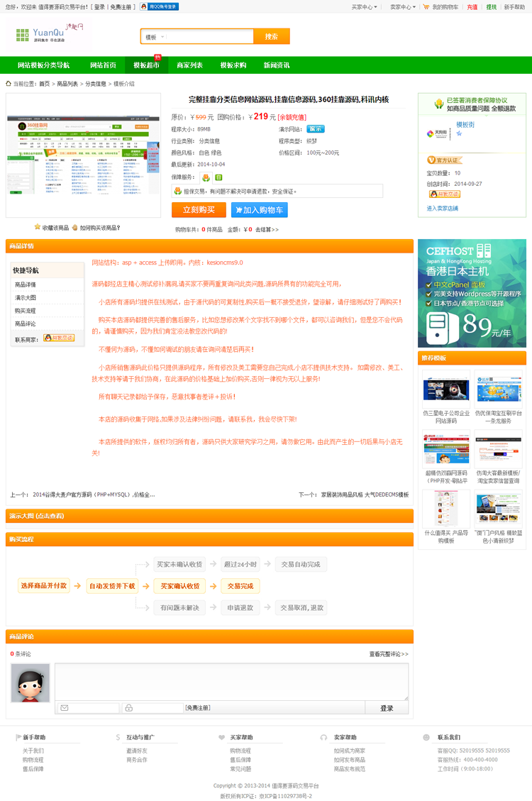Open the Samsung electronics template thumbnail
The height and width of the screenshot is (801, 532).
click(x=446, y=390)
